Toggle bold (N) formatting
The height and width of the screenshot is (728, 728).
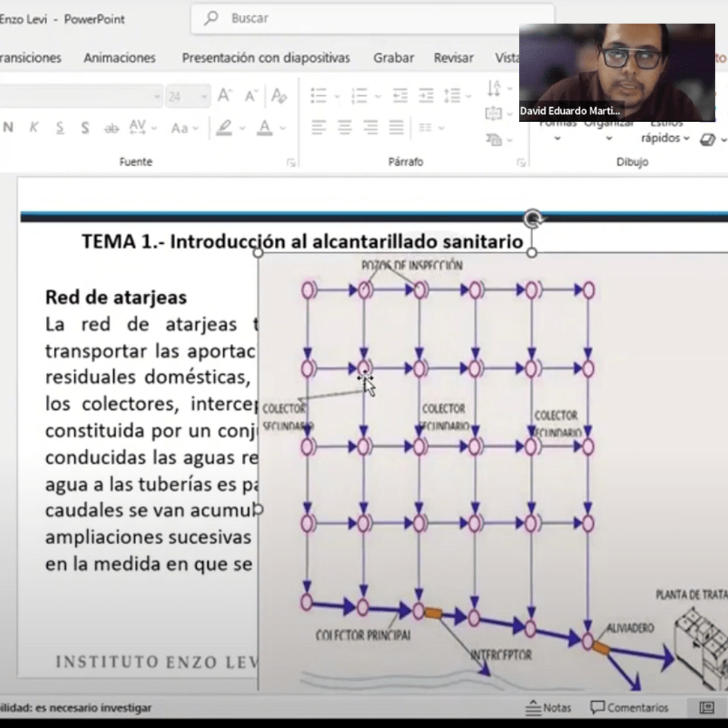point(8,127)
